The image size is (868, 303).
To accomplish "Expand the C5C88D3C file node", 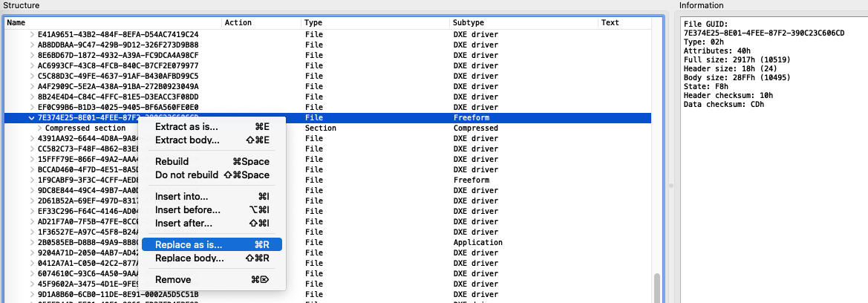I will [x=31, y=76].
